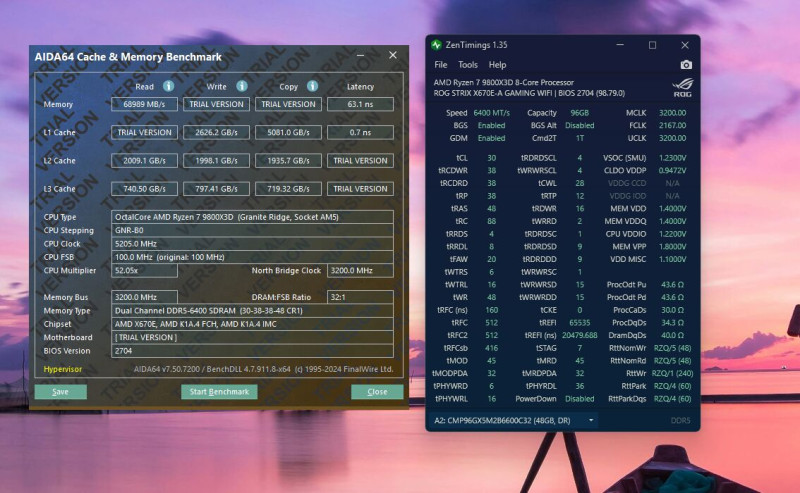Viewport: 800px width, 493px height.
Task: Click the MCLK value 3200.00
Action: point(672,113)
